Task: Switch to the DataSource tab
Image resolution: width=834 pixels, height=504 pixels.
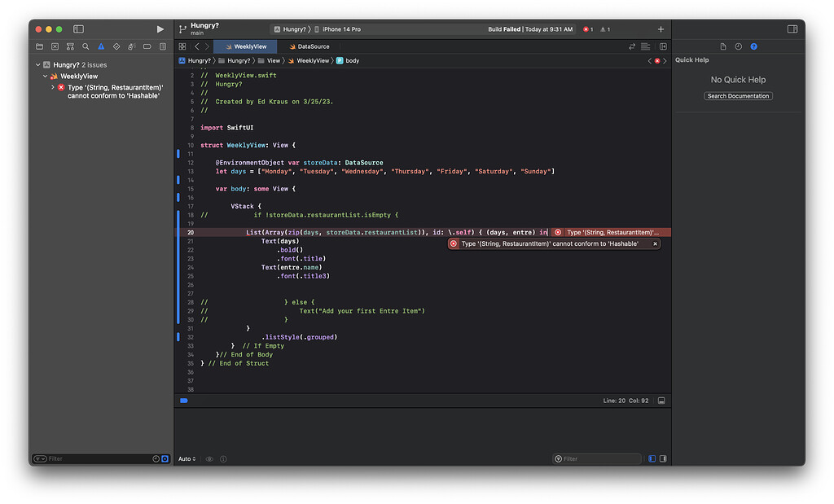Action: click(313, 46)
